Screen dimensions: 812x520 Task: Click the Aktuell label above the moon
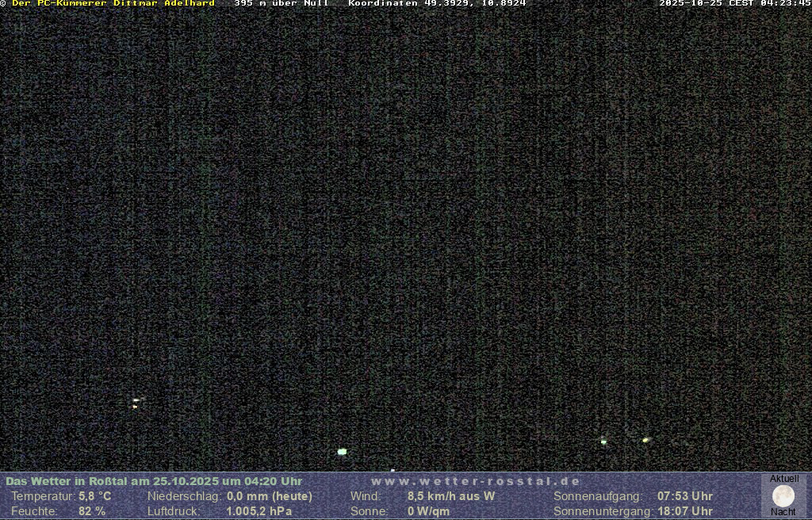tap(784, 479)
